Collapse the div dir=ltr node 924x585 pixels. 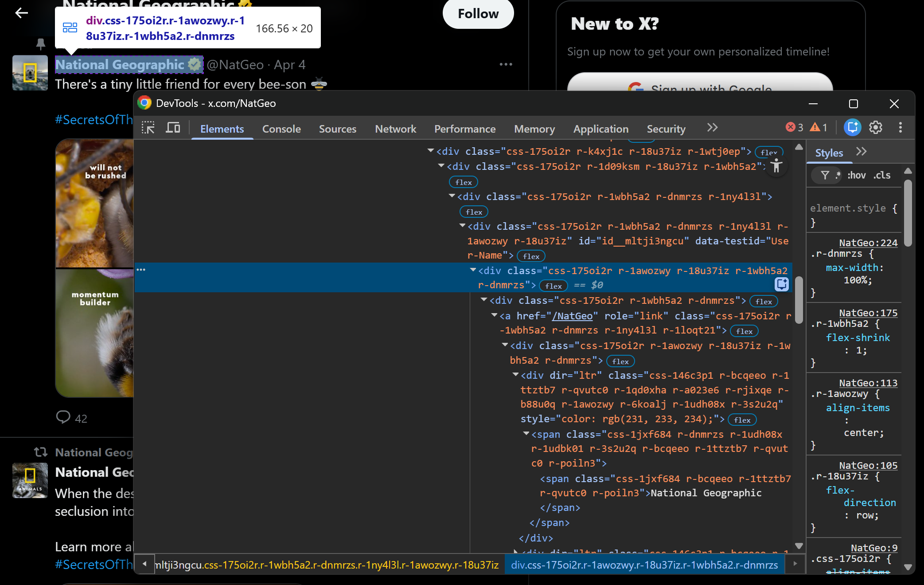pyautogui.click(x=515, y=375)
